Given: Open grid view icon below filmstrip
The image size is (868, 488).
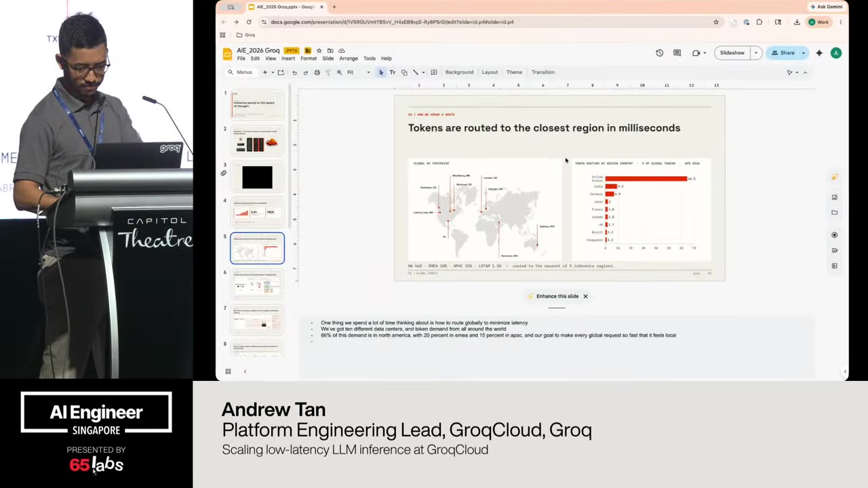Looking at the screenshot, I should 228,371.
